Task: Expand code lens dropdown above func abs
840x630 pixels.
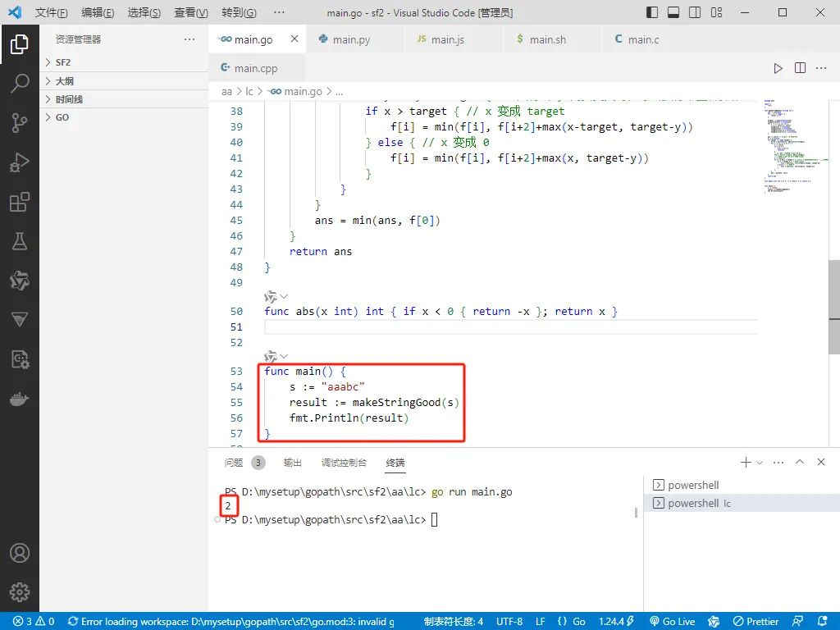Action: (284, 296)
